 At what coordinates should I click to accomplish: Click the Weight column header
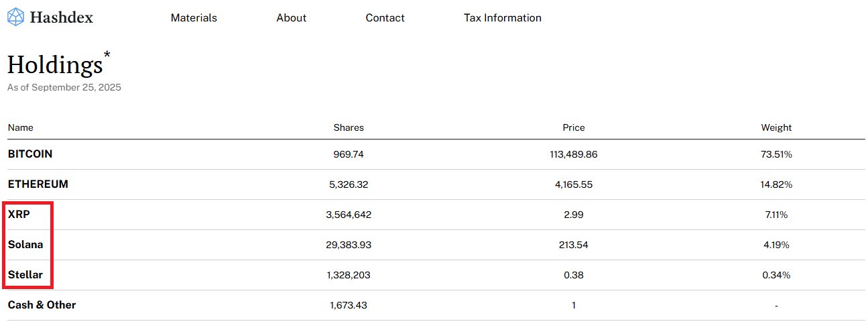pyautogui.click(x=776, y=127)
